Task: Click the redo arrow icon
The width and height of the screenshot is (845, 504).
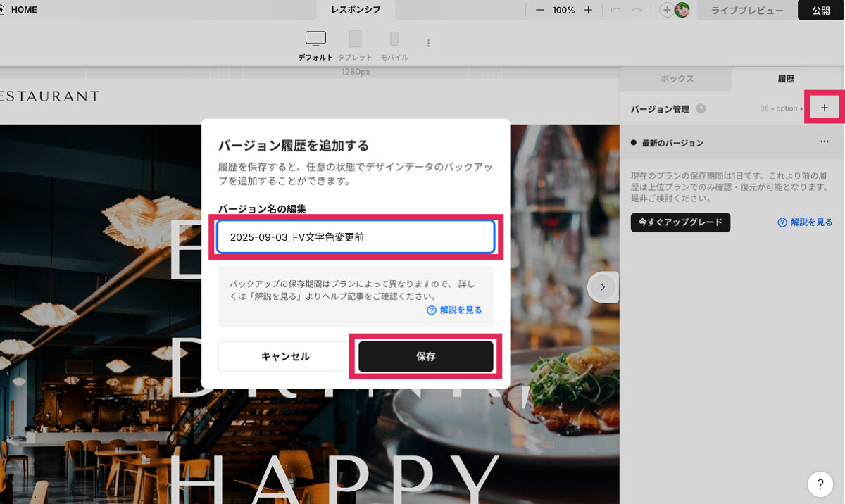Action: [637, 10]
